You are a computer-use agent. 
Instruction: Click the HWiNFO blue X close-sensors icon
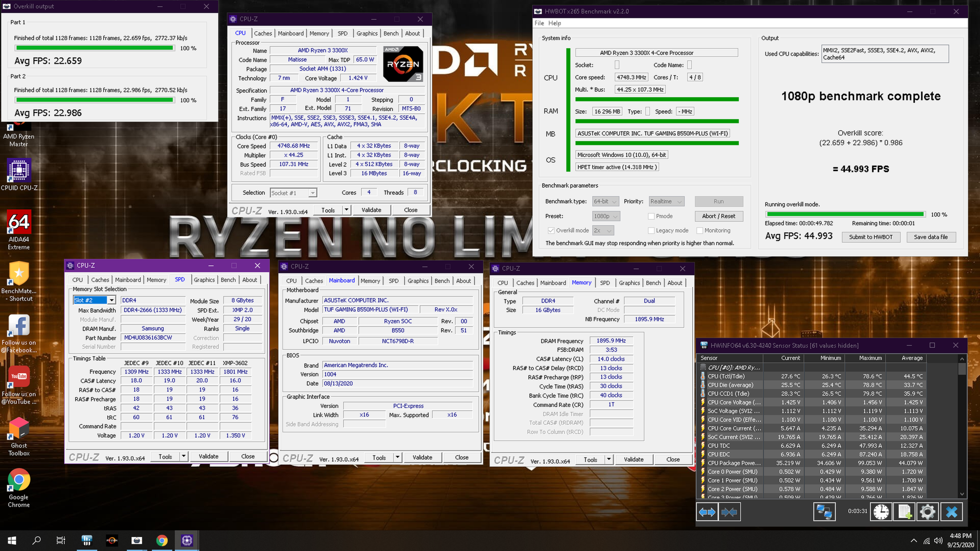[951, 512]
